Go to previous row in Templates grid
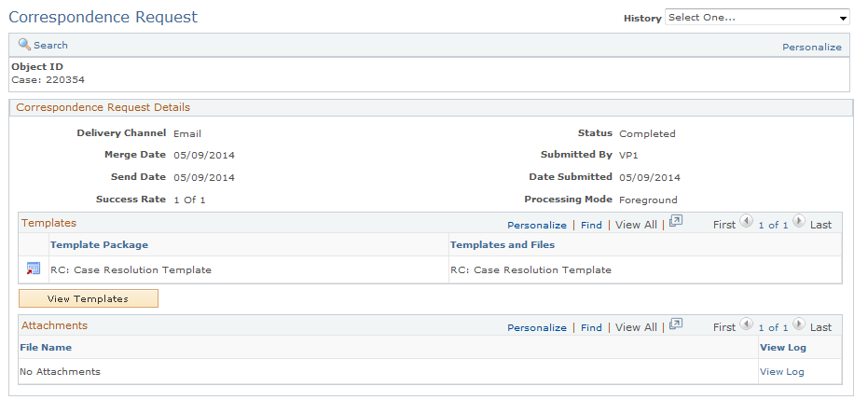 [746, 221]
